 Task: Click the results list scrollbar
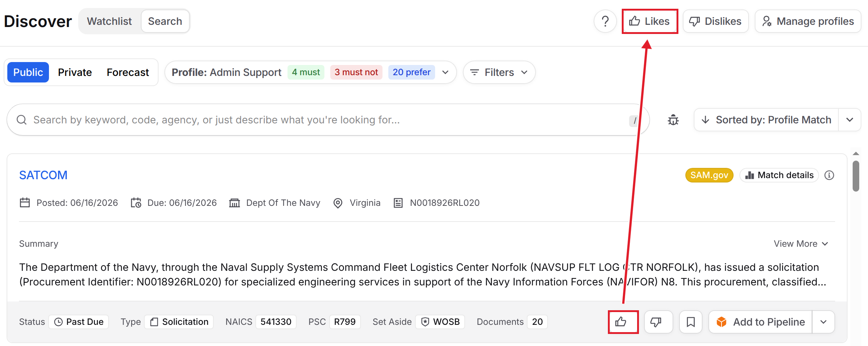point(856,176)
